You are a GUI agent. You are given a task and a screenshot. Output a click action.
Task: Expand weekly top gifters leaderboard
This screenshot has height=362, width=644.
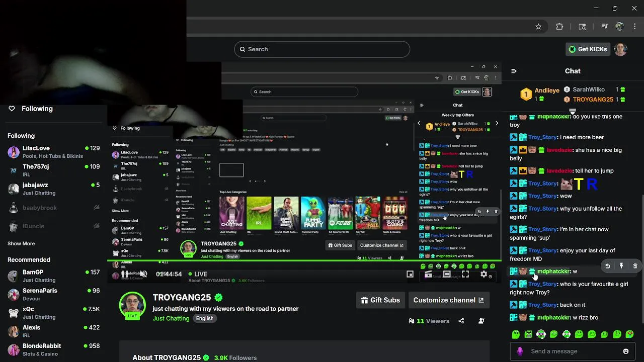pos(573,112)
